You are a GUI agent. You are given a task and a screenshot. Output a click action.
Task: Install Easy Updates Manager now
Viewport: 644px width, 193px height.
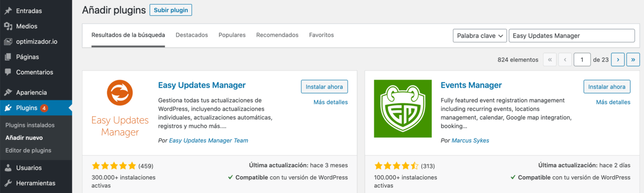pos(325,87)
